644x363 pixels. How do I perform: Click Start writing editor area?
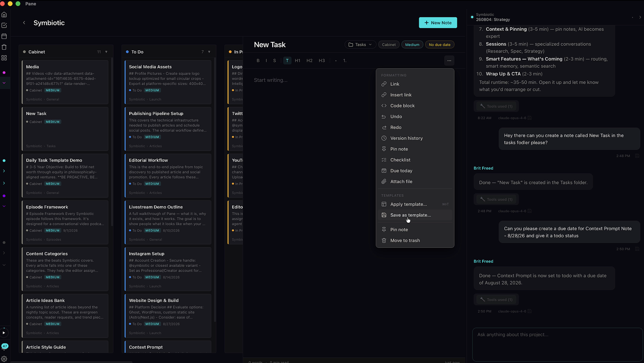(x=271, y=80)
